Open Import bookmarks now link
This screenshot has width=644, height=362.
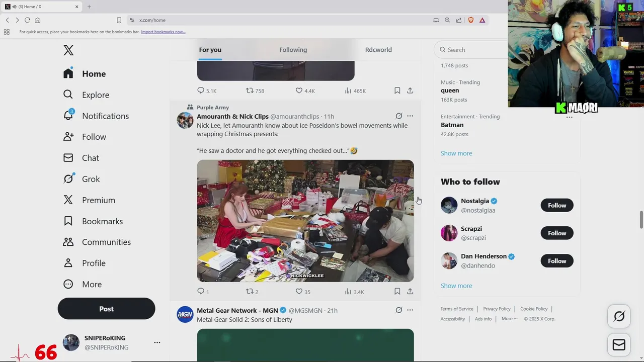click(x=163, y=32)
